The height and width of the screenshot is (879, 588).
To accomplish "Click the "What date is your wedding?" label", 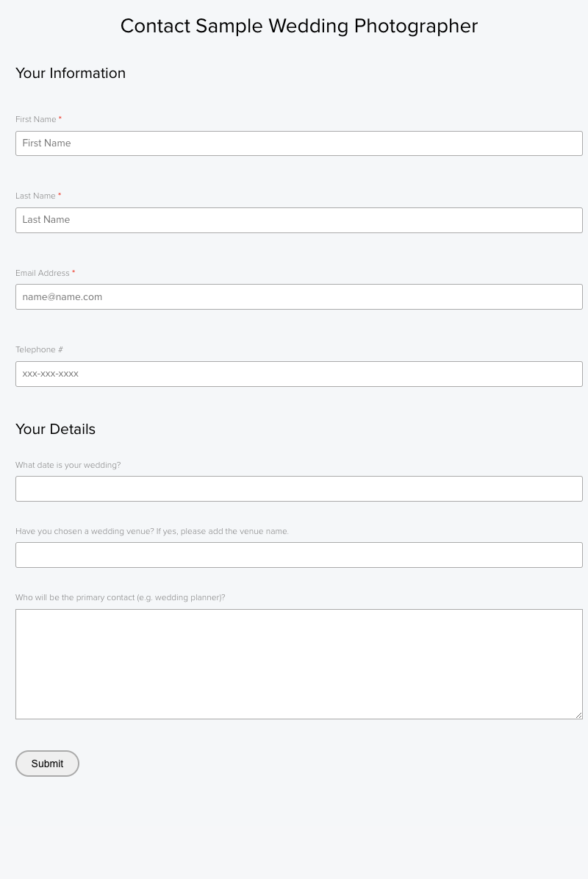I will coord(68,465).
